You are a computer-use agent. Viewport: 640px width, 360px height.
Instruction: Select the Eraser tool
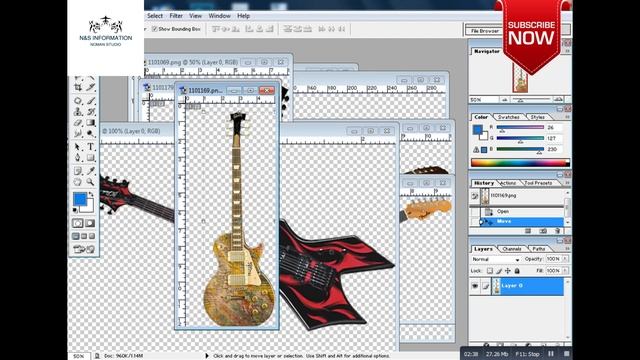[78, 122]
